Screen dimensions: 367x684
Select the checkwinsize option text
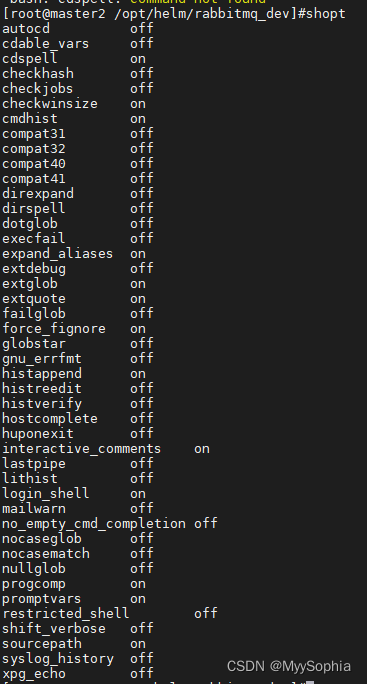50,104
